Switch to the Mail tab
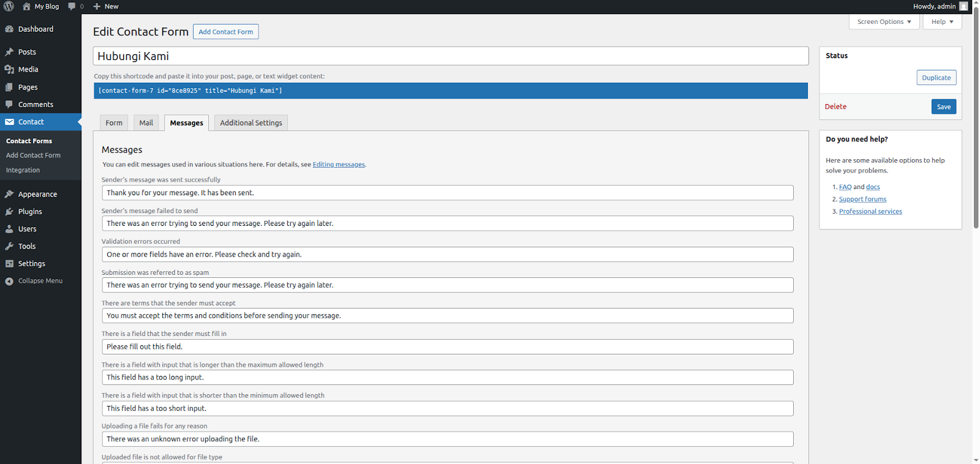Viewport: 980px width, 464px height. (x=146, y=123)
